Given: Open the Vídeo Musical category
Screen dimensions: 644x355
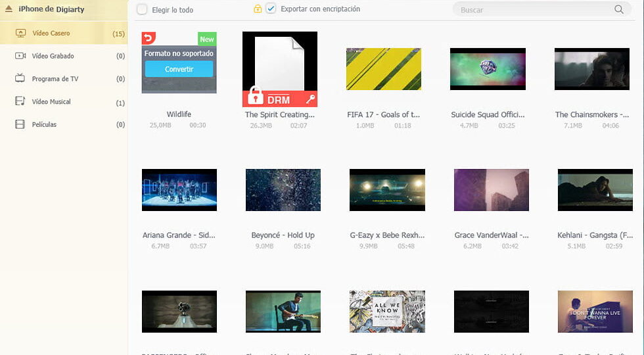Looking at the screenshot, I should click(64, 101).
